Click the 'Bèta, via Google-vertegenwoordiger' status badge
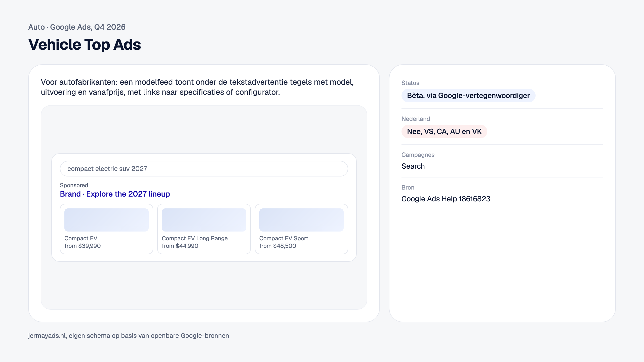Screen dimensions: 644x362 point(468,96)
